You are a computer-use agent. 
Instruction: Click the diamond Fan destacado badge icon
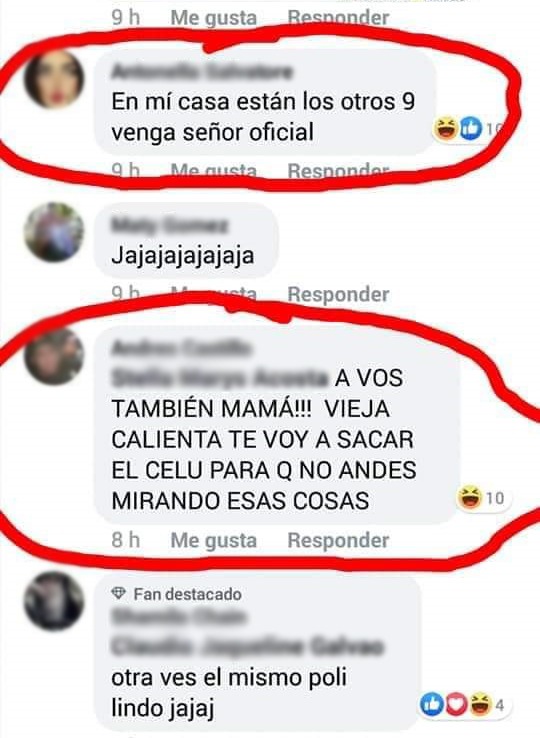pos(119,594)
